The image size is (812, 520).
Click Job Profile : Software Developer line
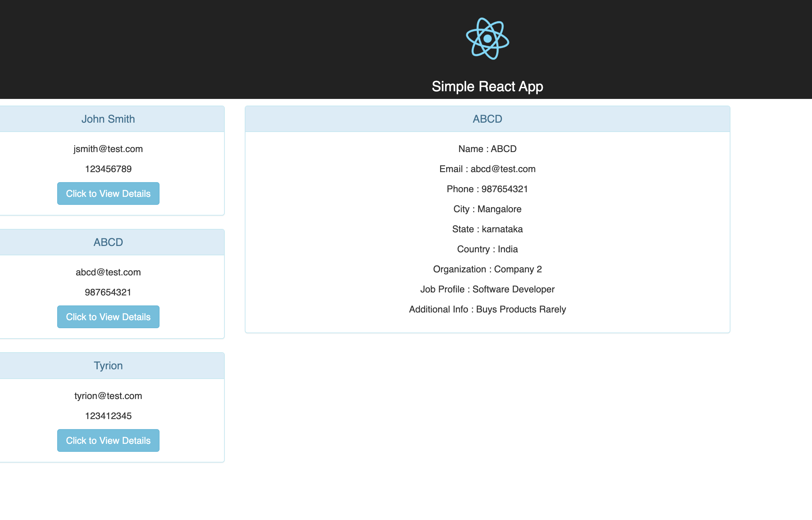488,289
